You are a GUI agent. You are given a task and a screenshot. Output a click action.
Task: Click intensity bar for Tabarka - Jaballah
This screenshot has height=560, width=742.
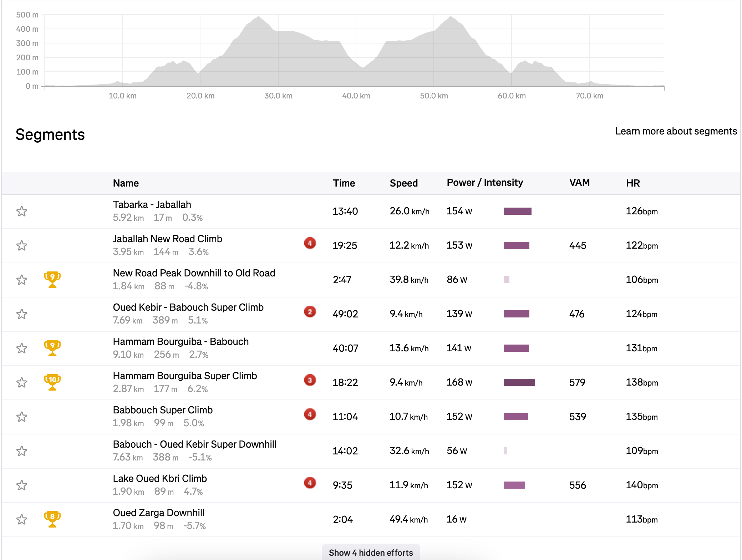tap(517, 211)
